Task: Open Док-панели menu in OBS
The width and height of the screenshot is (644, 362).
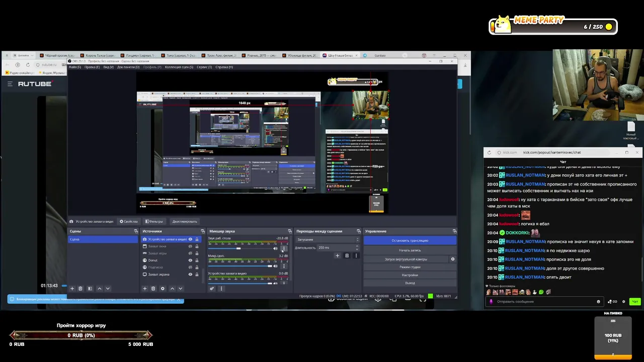Action: pos(128,67)
